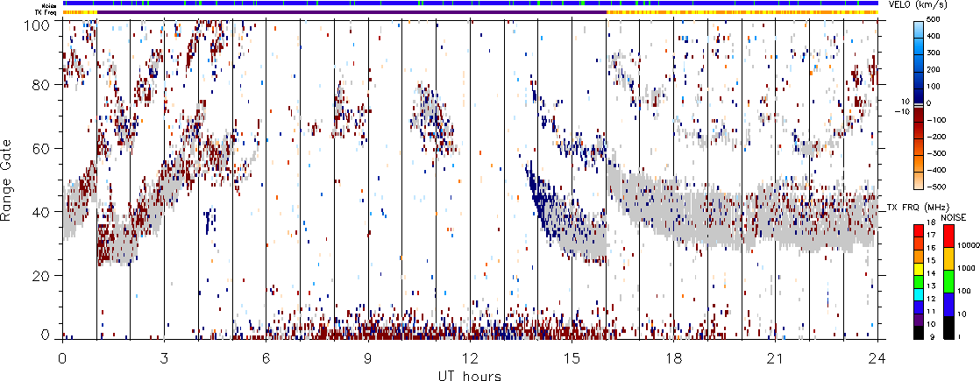Select the purple swatch in the TX FRQ legend
Image resolution: width=980 pixels, height=381 pixels.
tap(920, 321)
